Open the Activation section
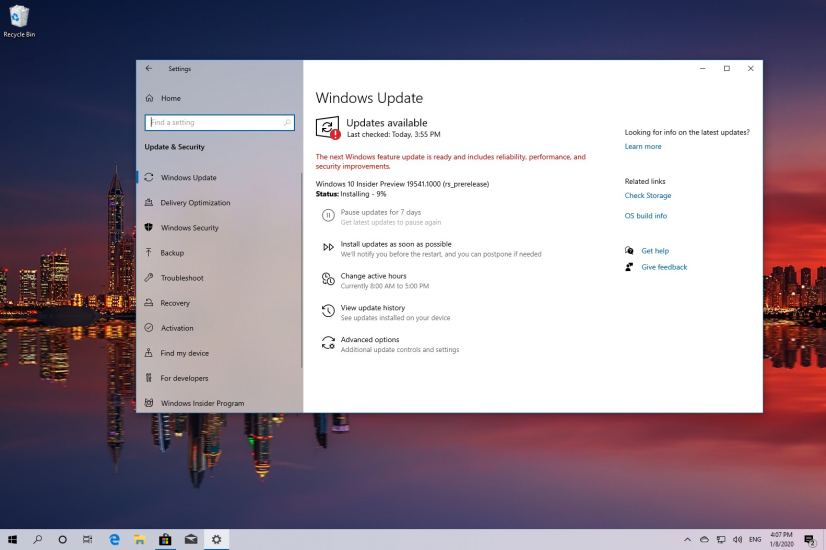The height and width of the screenshot is (550, 826). click(x=177, y=328)
